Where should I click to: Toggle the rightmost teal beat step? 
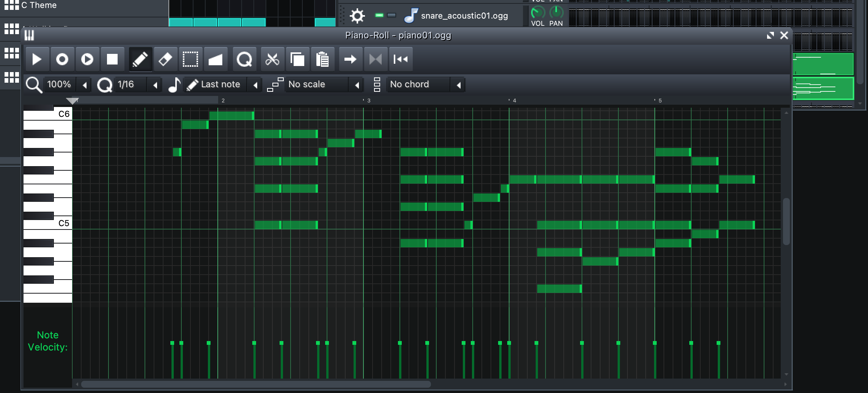pos(325,22)
